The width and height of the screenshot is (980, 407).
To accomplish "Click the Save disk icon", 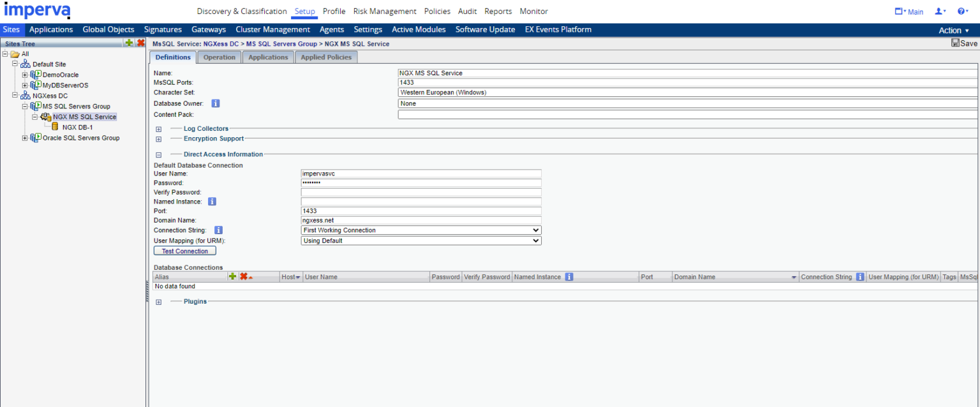I will tap(955, 43).
